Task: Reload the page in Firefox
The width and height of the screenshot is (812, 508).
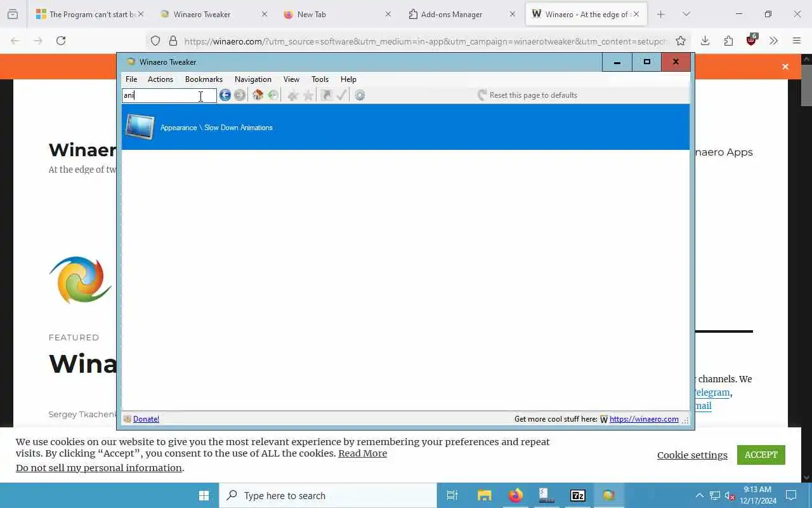Action: [61, 41]
